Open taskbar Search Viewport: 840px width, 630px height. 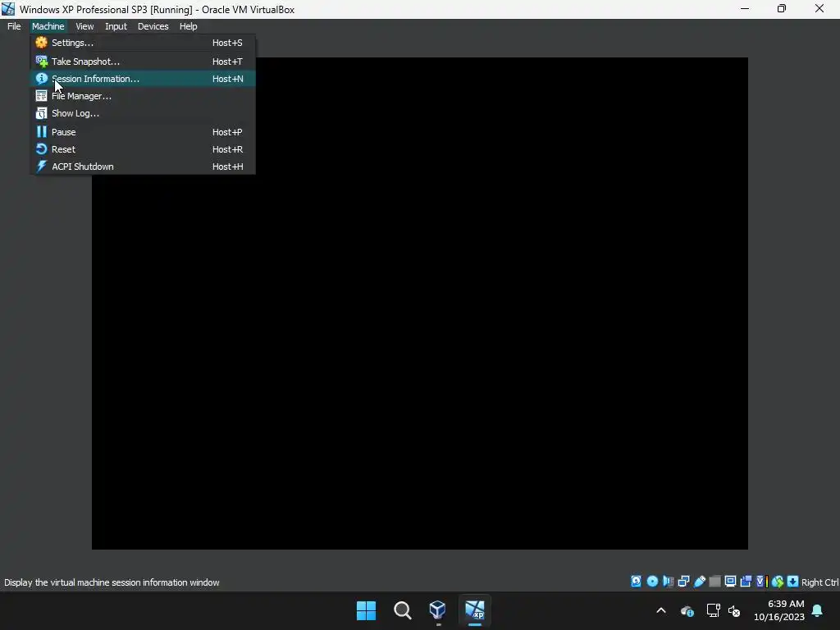tap(402, 610)
